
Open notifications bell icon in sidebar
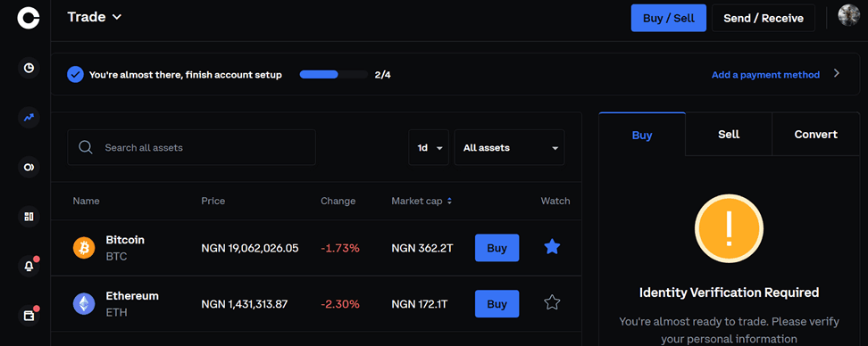coord(29,267)
